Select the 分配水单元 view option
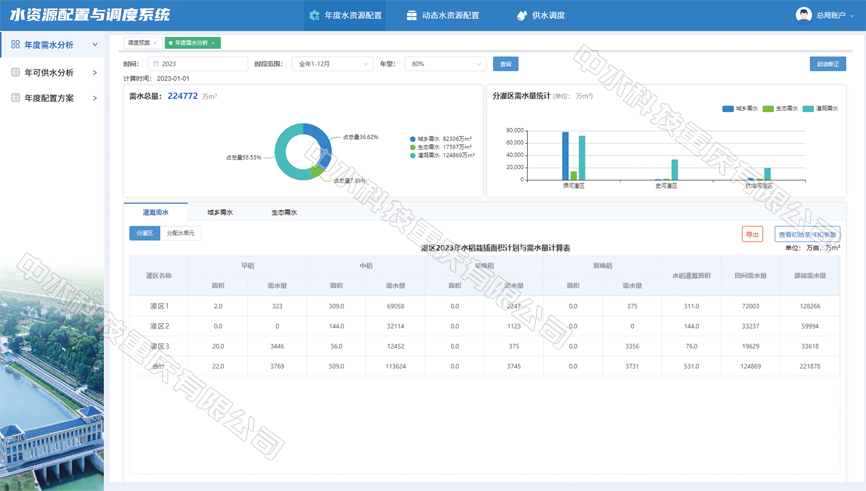The image size is (866, 491). (x=181, y=233)
